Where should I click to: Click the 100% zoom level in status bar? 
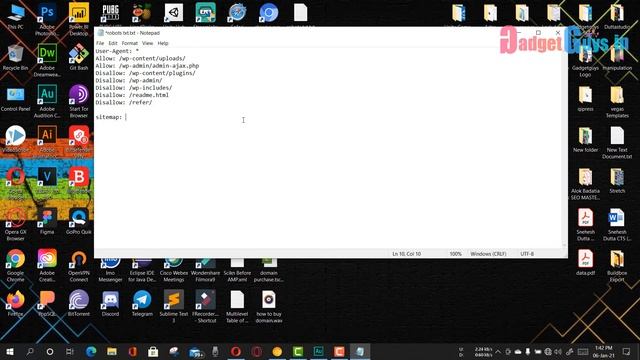[x=456, y=254]
